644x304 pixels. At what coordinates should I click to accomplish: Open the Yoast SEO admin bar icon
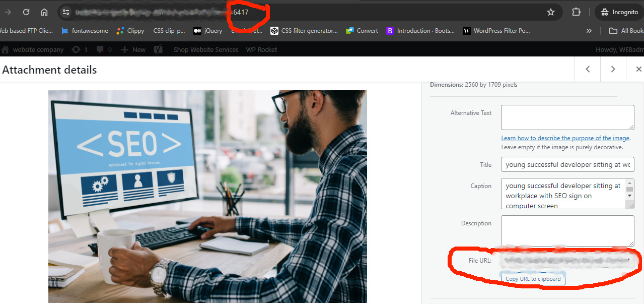point(158,49)
